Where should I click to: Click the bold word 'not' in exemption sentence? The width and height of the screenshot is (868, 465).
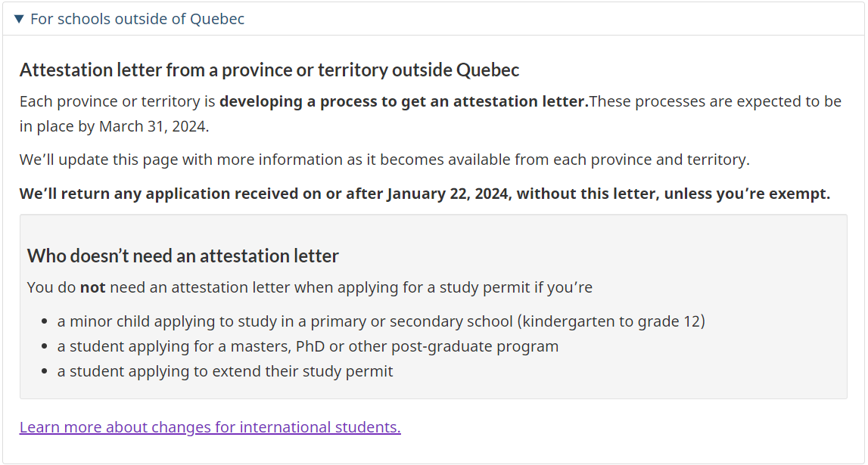point(92,287)
